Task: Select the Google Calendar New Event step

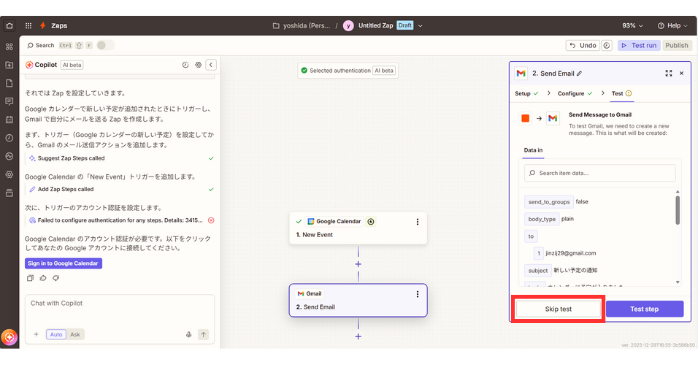Action: 358,228
